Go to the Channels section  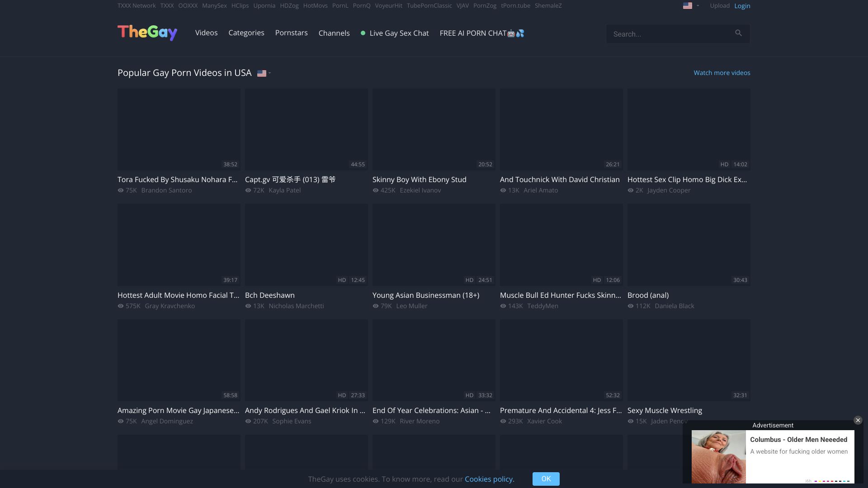click(334, 33)
